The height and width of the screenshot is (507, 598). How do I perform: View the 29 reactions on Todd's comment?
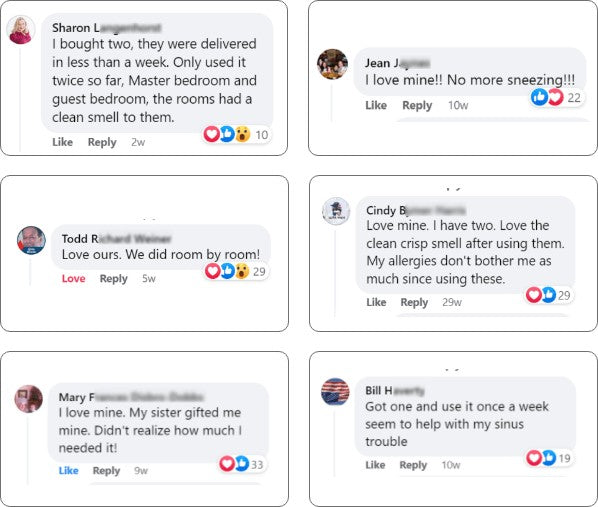(x=235, y=271)
